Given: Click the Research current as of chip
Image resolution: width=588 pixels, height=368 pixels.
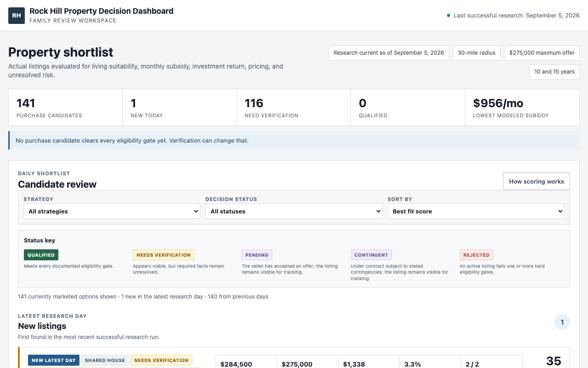Looking at the screenshot, I should 389,53.
